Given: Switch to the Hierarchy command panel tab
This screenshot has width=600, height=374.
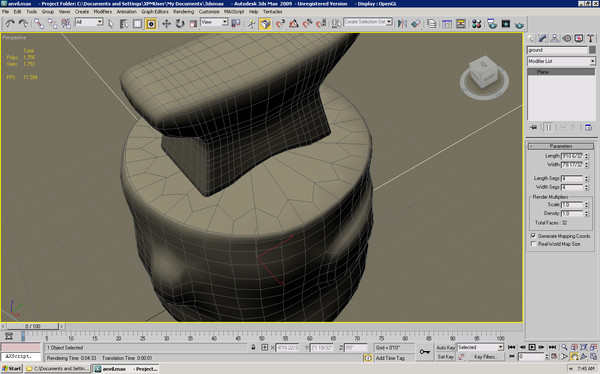Looking at the screenshot, I should point(554,38).
